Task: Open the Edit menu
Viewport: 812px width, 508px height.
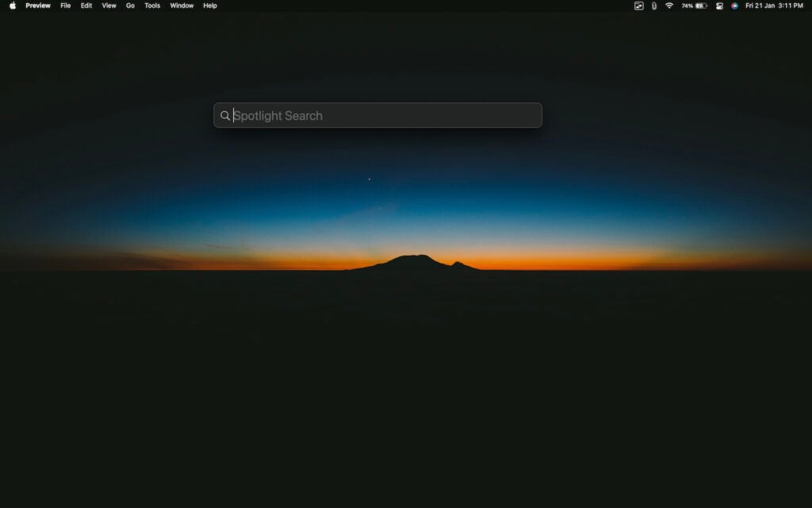Action: point(86,6)
